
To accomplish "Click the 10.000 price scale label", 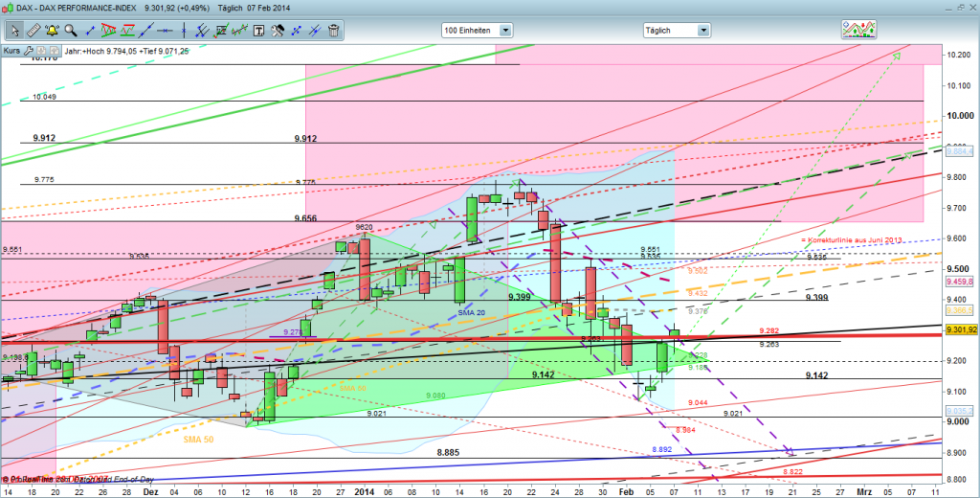I will [x=961, y=116].
